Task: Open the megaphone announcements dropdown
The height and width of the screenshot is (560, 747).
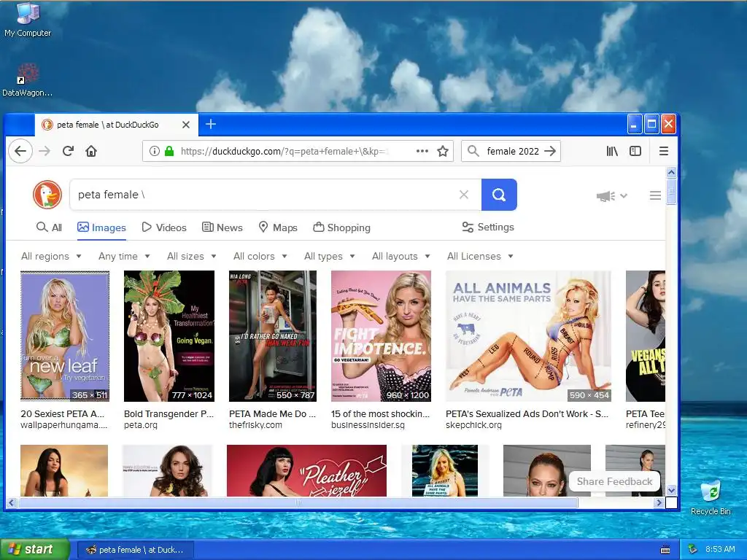Action: coord(612,195)
